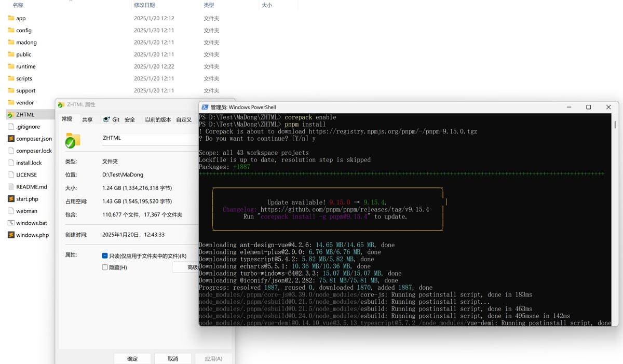Click the .gitignore file icon
The image size is (623, 364).
coord(11,126)
